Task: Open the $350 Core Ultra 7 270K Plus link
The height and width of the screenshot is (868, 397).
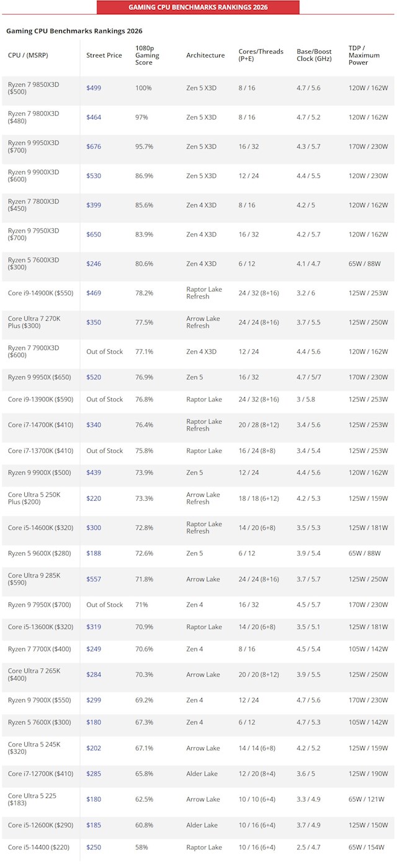Action: pyautogui.click(x=94, y=323)
